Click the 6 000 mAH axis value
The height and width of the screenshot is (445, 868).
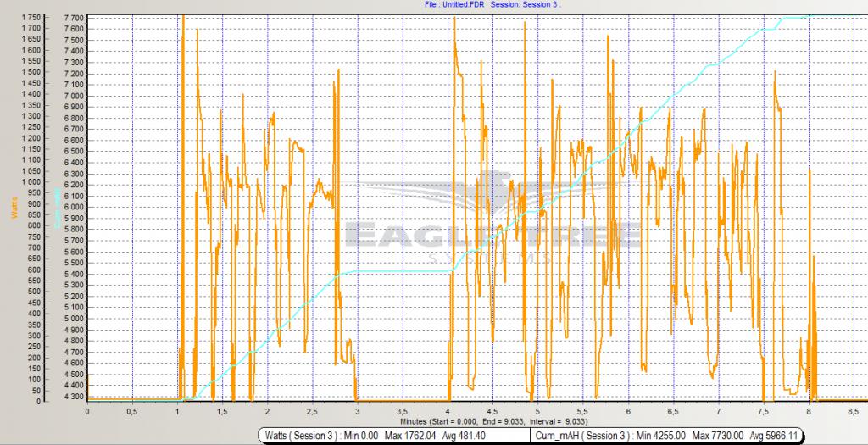coord(73,206)
